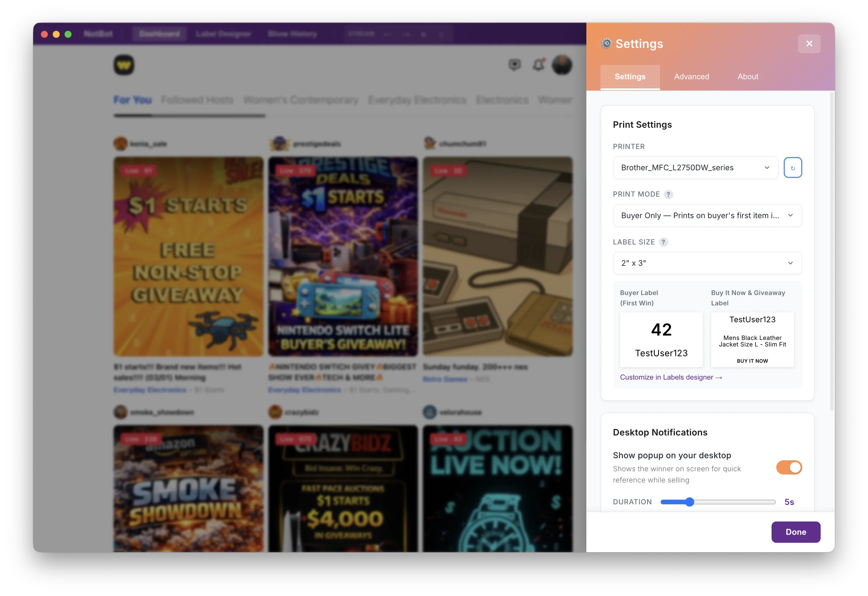Open the Dashboard tab in the title bar
Viewport: 868px width, 596px height.
pyautogui.click(x=159, y=34)
